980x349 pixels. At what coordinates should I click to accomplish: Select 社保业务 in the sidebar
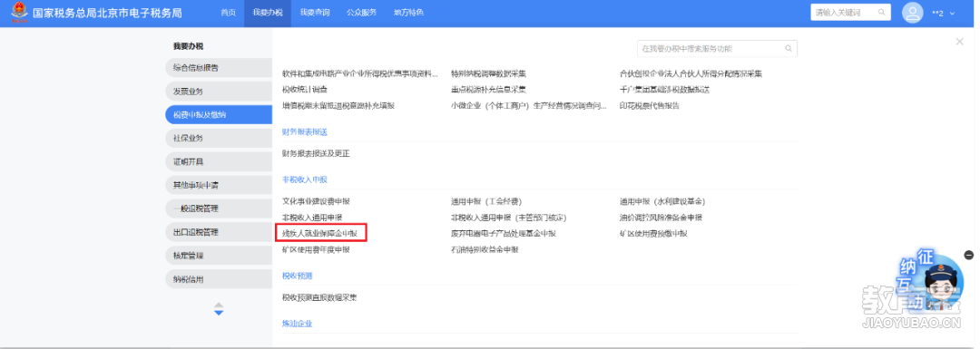(x=219, y=138)
